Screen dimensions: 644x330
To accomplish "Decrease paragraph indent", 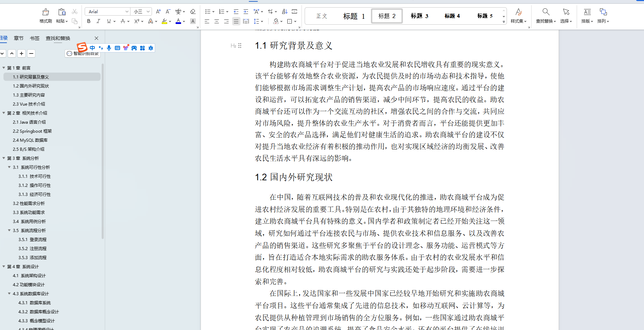I will (236, 11).
